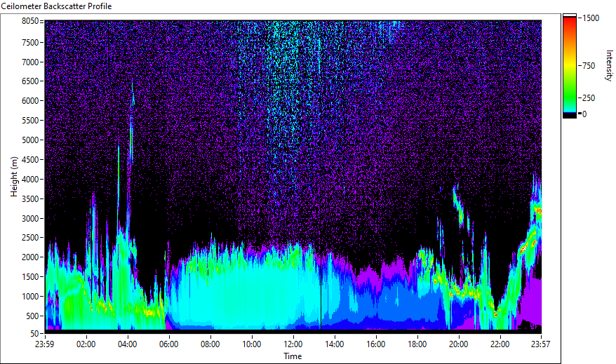Click the 5000 height tick label
The image size is (616, 364).
30,140
